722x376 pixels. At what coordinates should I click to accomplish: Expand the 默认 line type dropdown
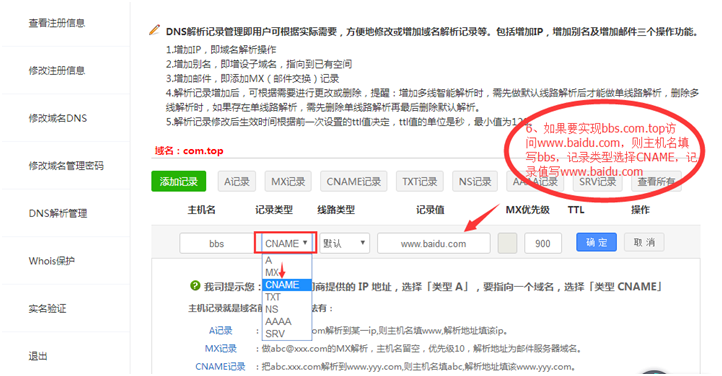click(344, 243)
